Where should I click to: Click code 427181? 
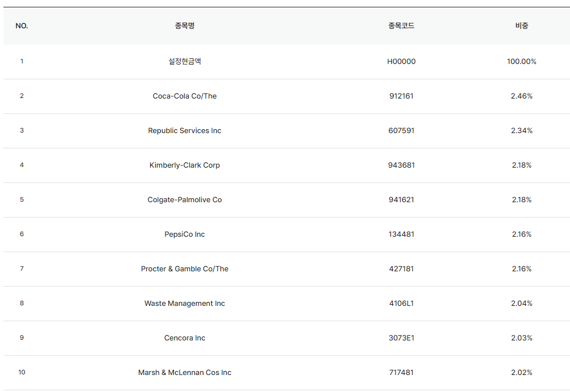click(x=401, y=269)
